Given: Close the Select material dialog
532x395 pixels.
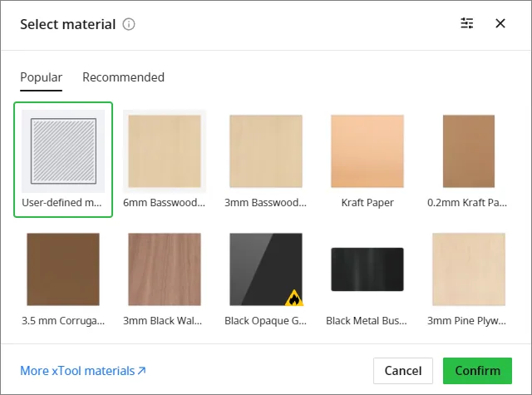Looking at the screenshot, I should (x=500, y=23).
